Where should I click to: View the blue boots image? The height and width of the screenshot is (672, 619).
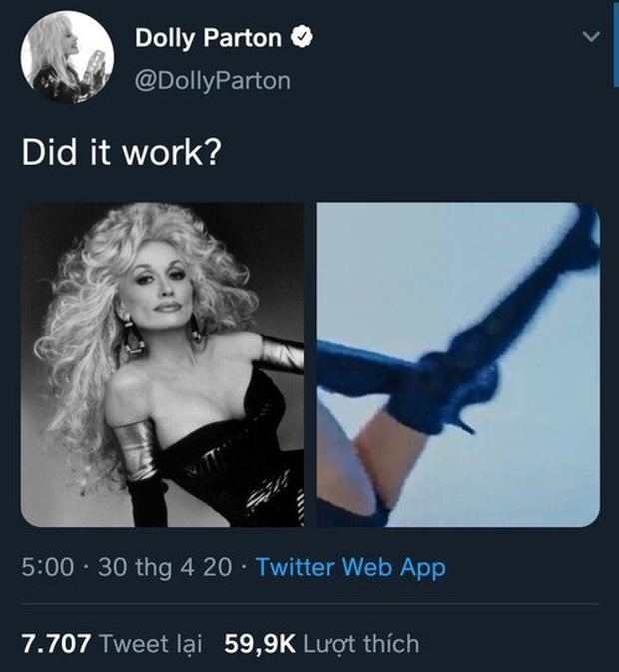pos(458,364)
